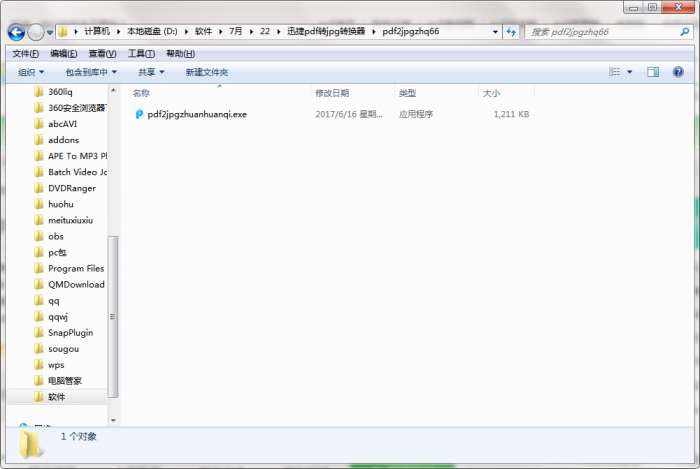Select the pc包 folder in tree
This screenshot has height=469, width=700.
click(x=57, y=253)
